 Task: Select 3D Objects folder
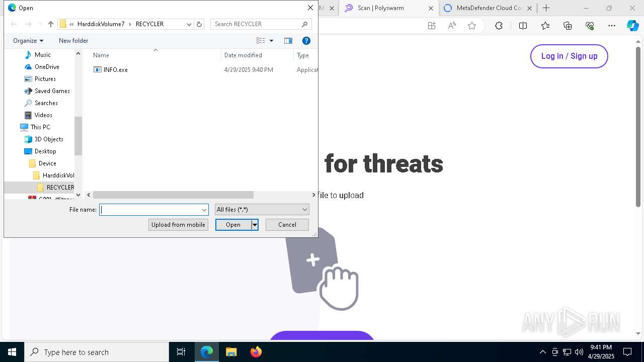tap(49, 139)
